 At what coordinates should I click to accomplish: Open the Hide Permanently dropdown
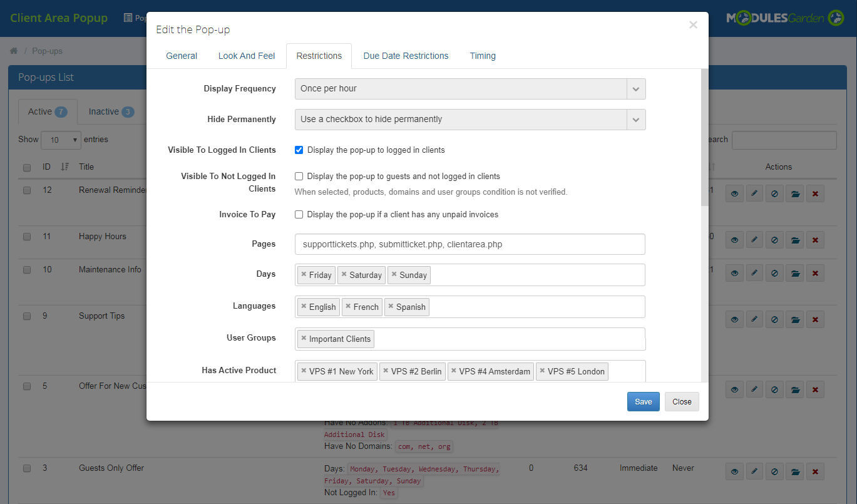tap(635, 119)
